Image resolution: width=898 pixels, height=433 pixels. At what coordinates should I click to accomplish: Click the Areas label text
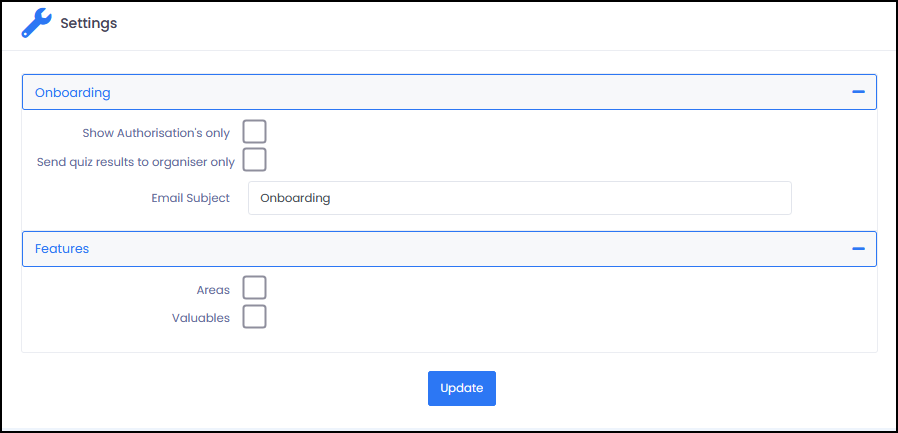coord(213,290)
